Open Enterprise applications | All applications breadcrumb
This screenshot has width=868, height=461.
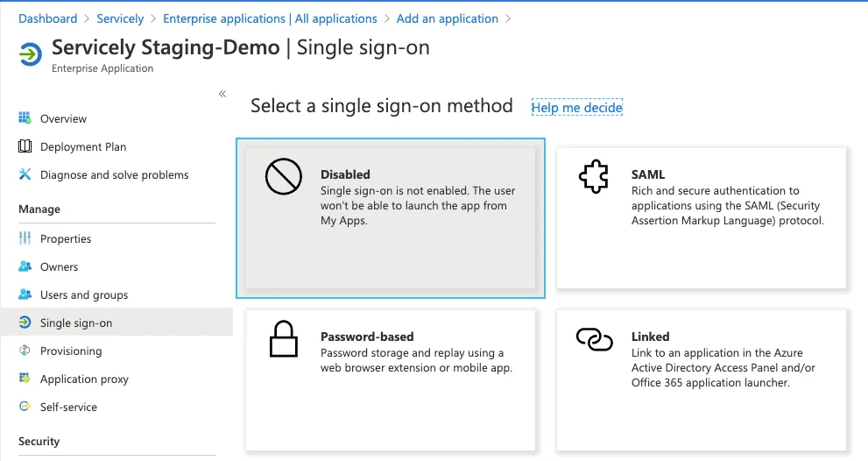tap(270, 18)
